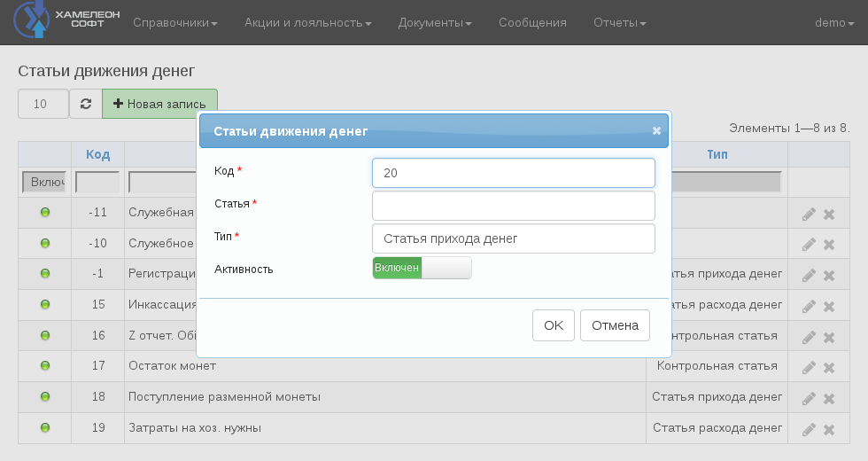Open the demo user menu
The width and height of the screenshot is (868, 461).
[x=834, y=23]
